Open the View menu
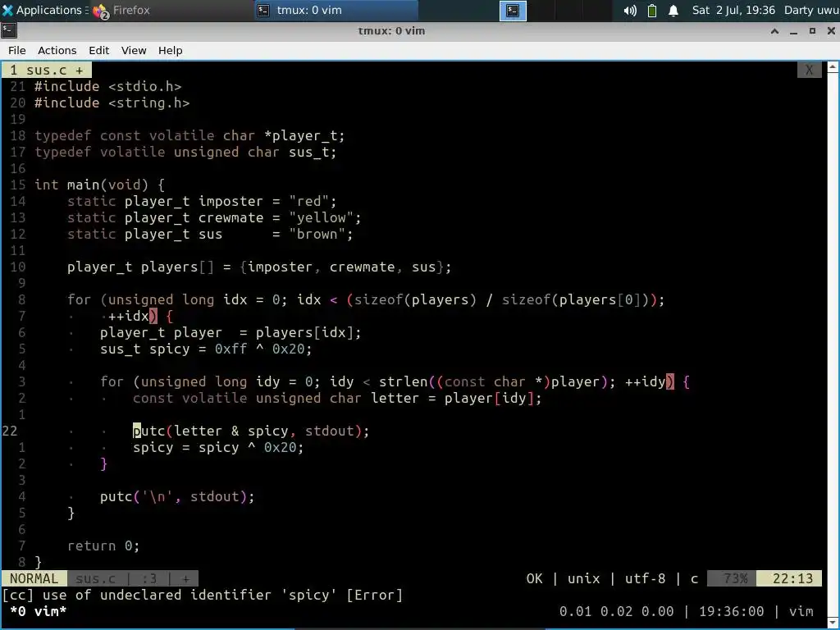Screen dimensions: 840x630 tap(134, 50)
